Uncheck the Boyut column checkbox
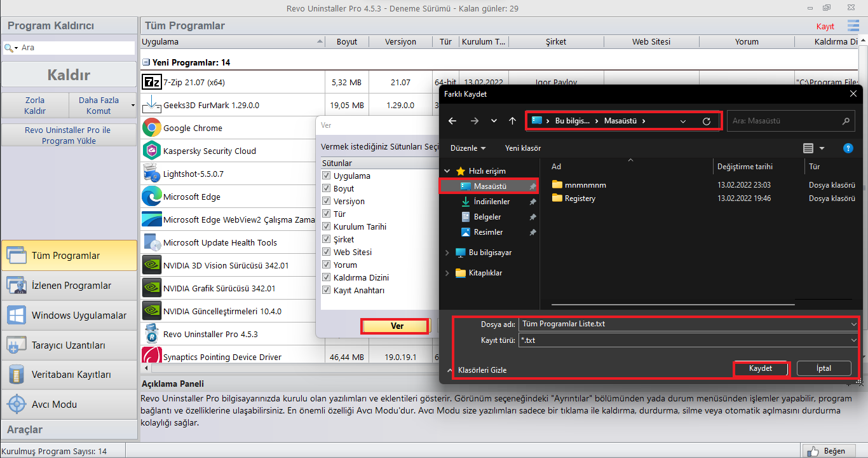Screen dimensions: 868x458 327,188
